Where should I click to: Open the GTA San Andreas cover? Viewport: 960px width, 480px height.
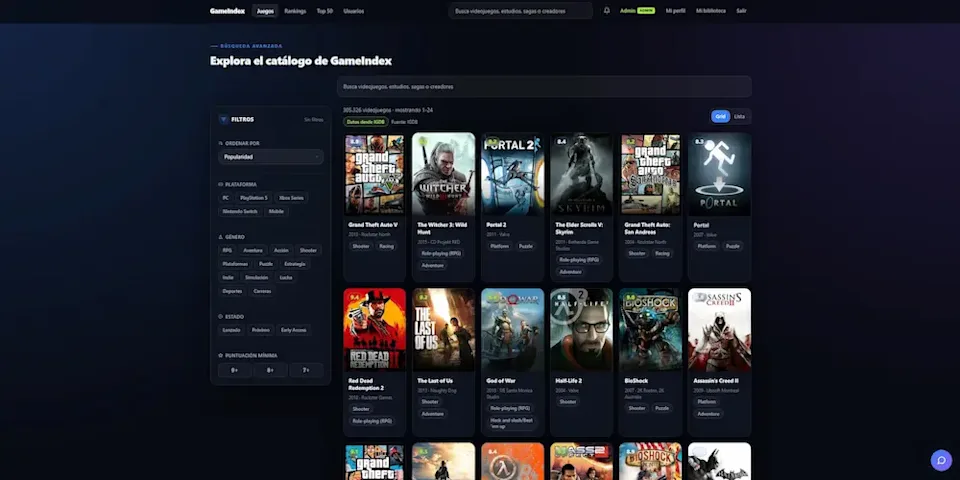650,174
